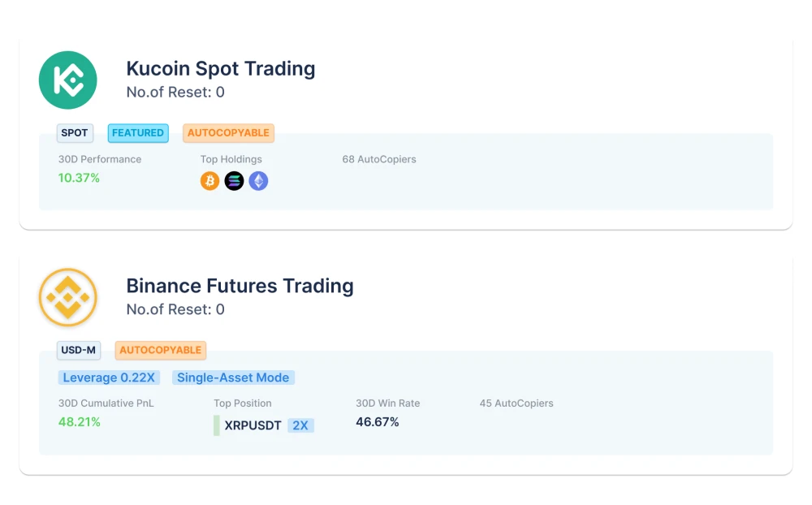Click the XRPUSDT top position

pos(253,425)
